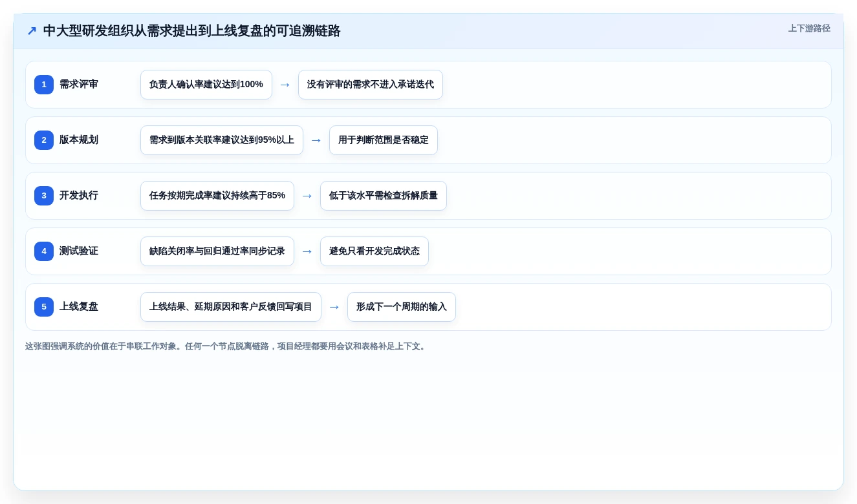The height and width of the screenshot is (504, 857).
Task: Select the 版本规划 stage label
Action: (79, 140)
